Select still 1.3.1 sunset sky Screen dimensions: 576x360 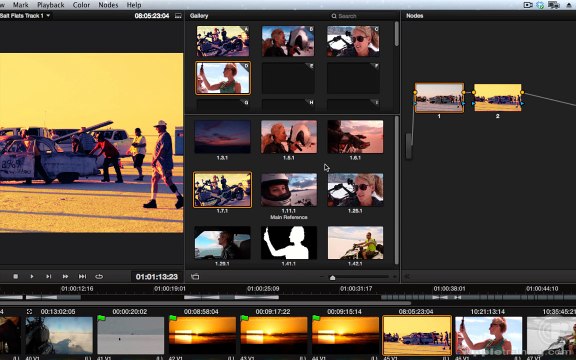(222, 137)
